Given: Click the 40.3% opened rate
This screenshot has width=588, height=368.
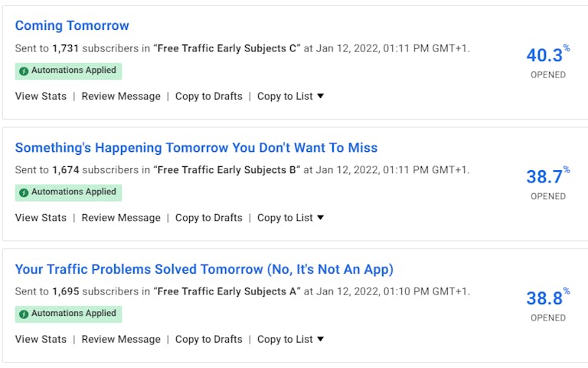Looking at the screenshot, I should [x=547, y=55].
